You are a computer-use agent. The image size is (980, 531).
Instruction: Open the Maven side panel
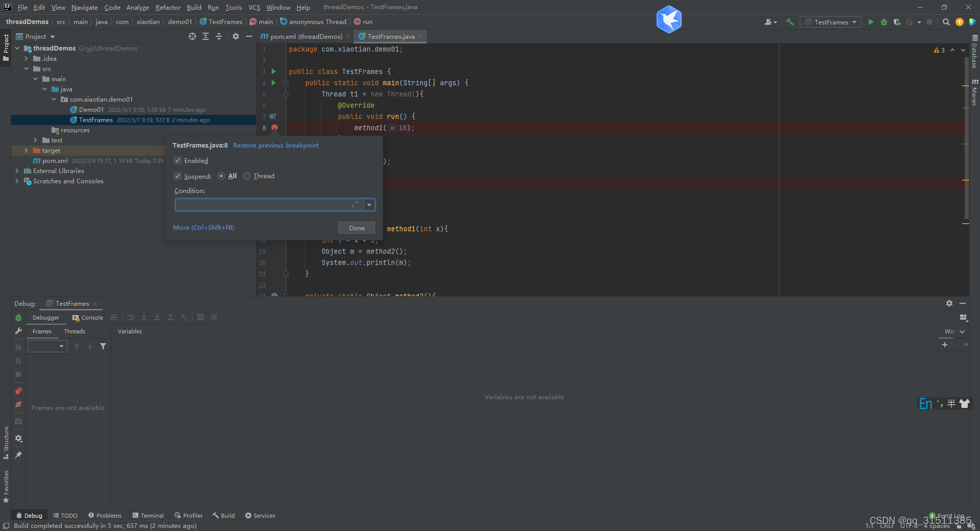point(974,92)
